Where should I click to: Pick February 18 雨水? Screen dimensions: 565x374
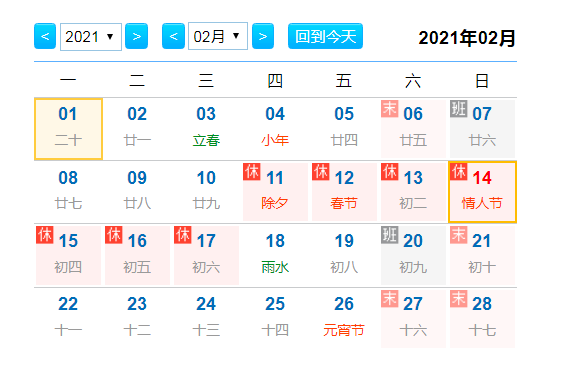click(x=275, y=255)
